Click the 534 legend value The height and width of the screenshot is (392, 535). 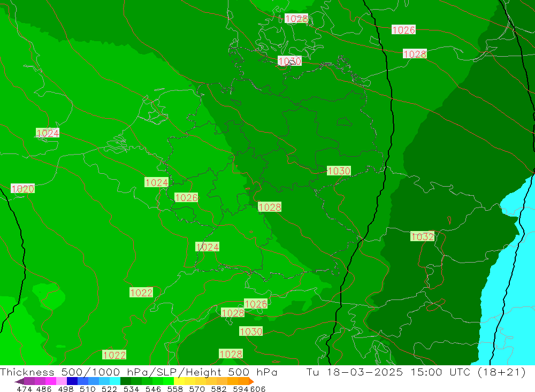click(132, 389)
